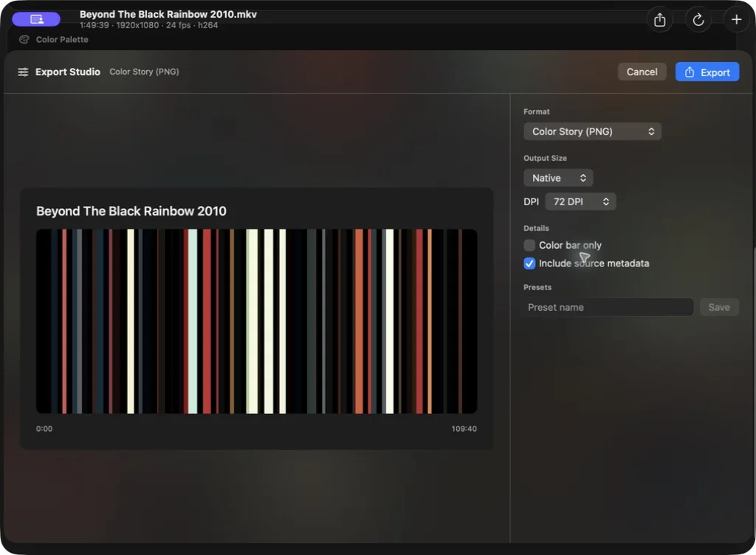Click the color story barcode preview
Image resolution: width=756 pixels, height=555 pixels.
[256, 321]
